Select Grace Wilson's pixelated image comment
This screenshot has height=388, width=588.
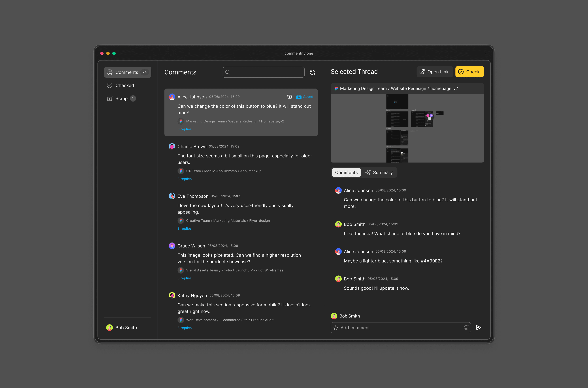pyautogui.click(x=239, y=258)
